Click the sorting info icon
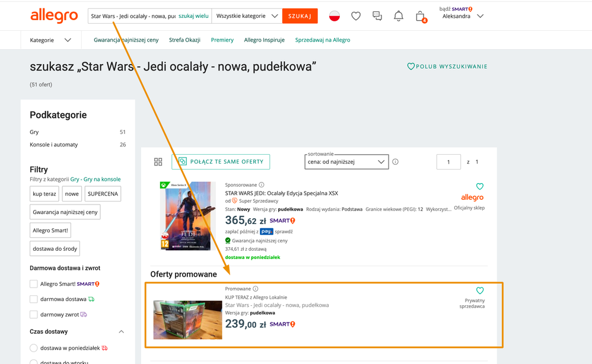This screenshot has height=364, width=592. [395, 162]
